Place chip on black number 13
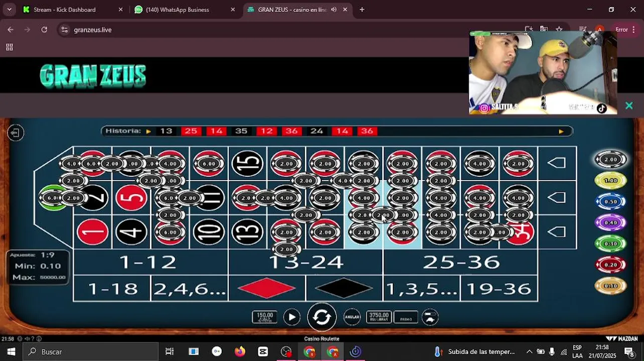 pos(248,232)
